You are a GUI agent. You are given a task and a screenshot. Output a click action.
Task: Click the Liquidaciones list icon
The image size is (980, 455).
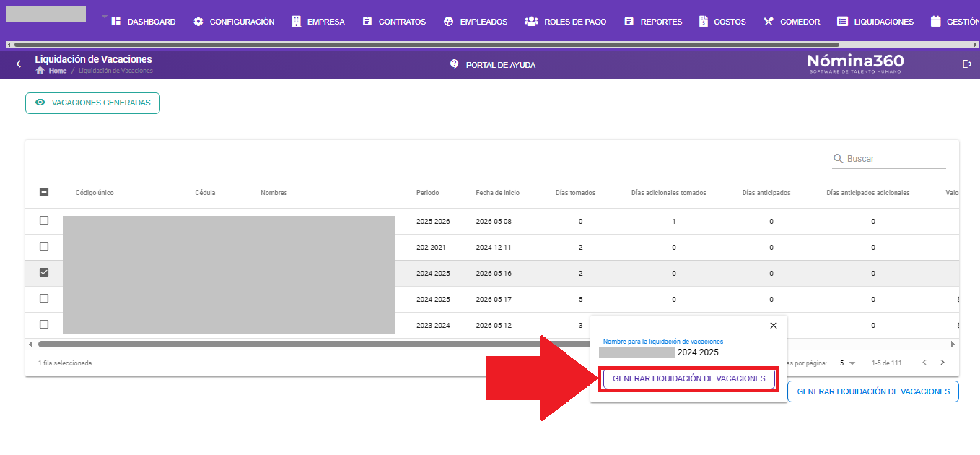click(842, 22)
